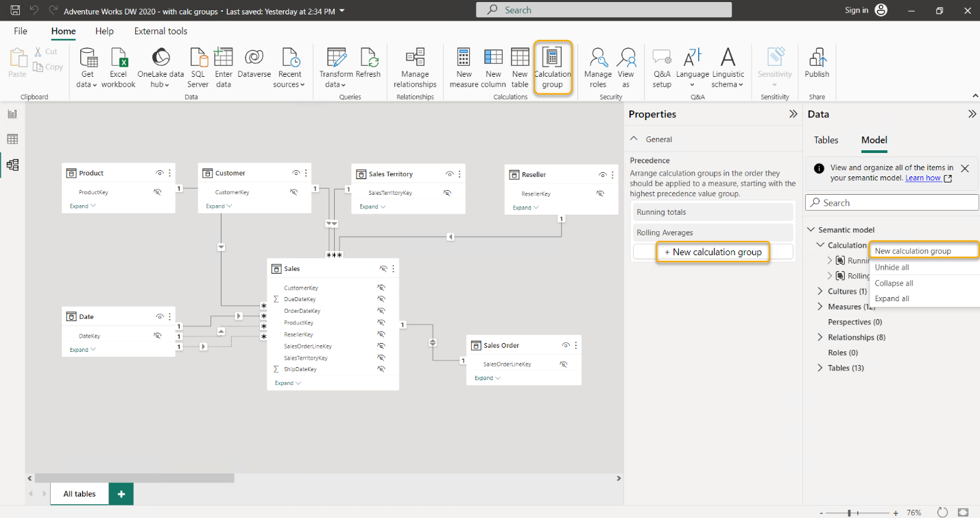Collapse the Semantic model node
Viewport: 980px width, 518px height.
coord(811,230)
